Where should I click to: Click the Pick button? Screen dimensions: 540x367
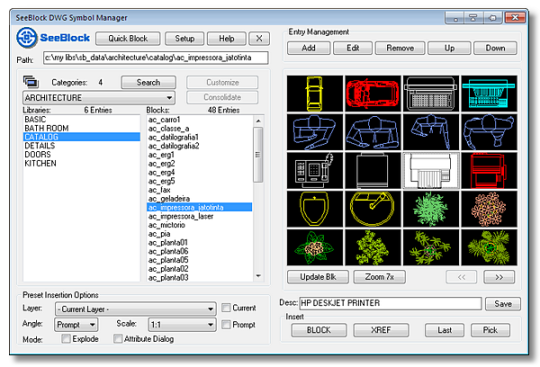point(490,330)
